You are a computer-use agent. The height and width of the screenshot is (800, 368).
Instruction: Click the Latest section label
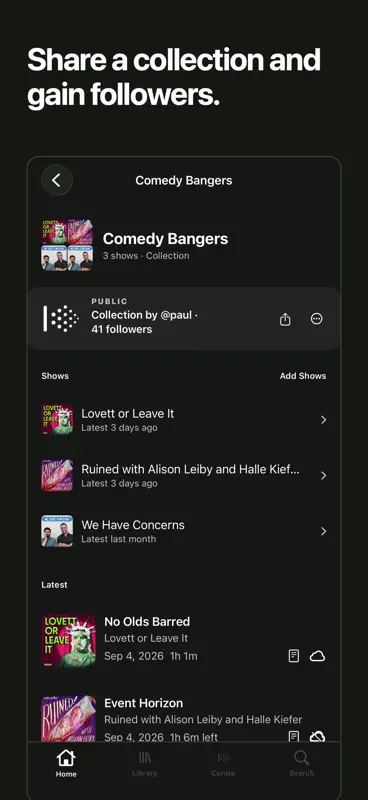pyautogui.click(x=54, y=585)
